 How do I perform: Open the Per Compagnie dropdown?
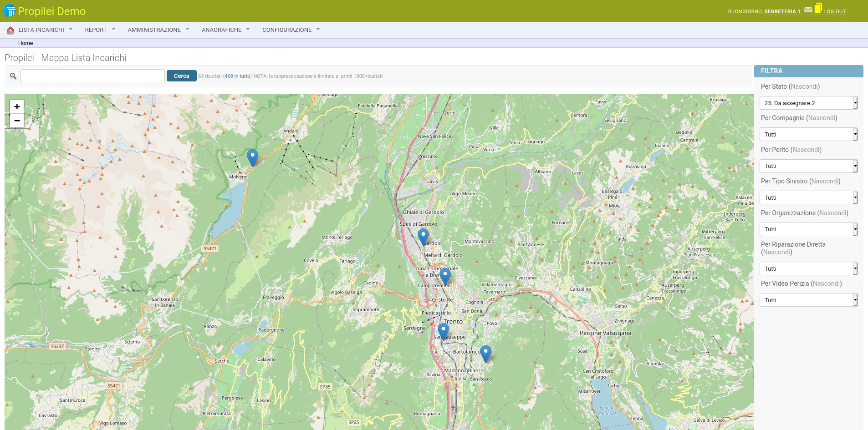[x=808, y=134]
